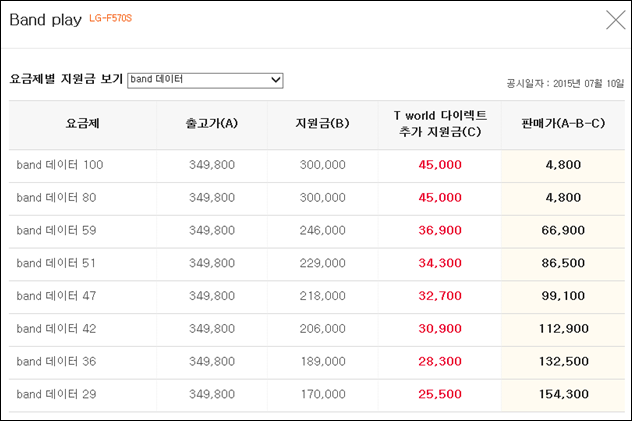Click the 요금제 column header

point(83,123)
